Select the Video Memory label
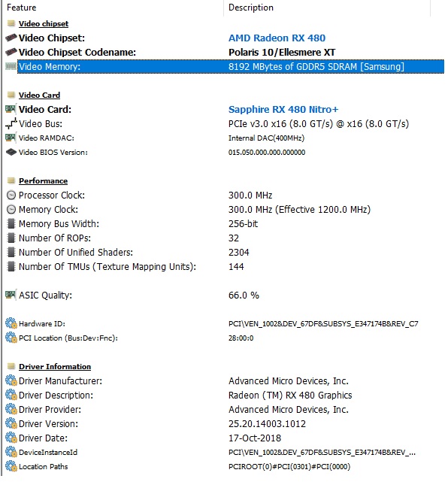448x485 pixels. point(50,66)
